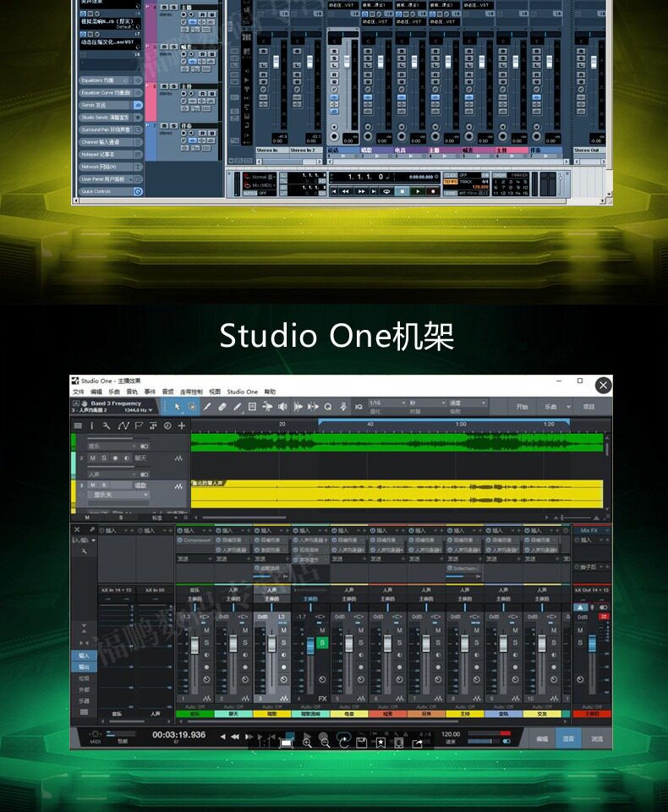Viewport: 668px width, 812px height.
Task: Open the 走带控制 menu in Studio One
Action: (191, 392)
